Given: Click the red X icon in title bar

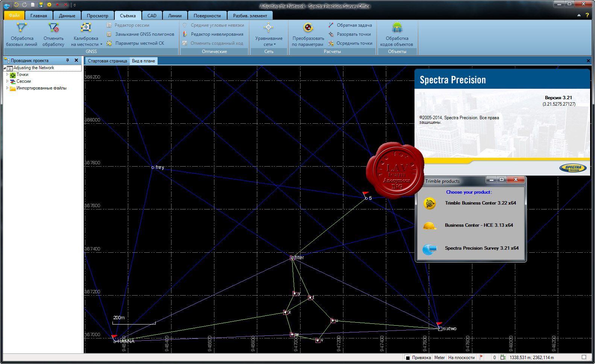Looking at the screenshot, I should [66, 5].
